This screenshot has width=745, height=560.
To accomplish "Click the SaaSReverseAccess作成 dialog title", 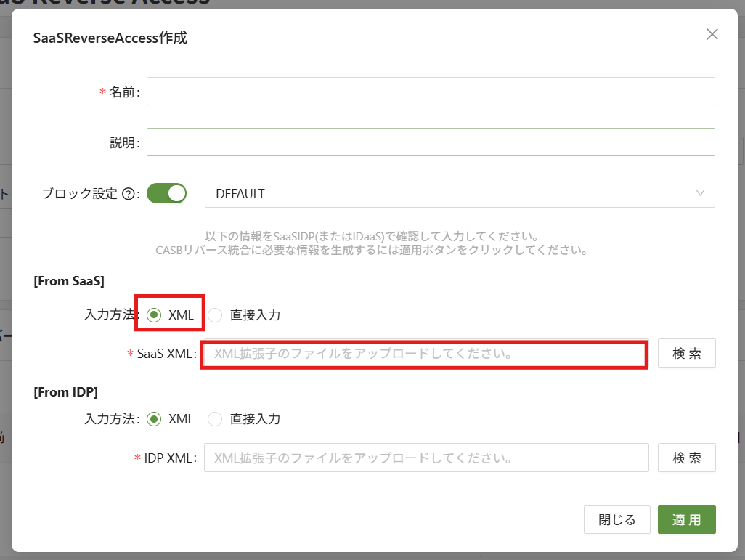I will click(110, 38).
